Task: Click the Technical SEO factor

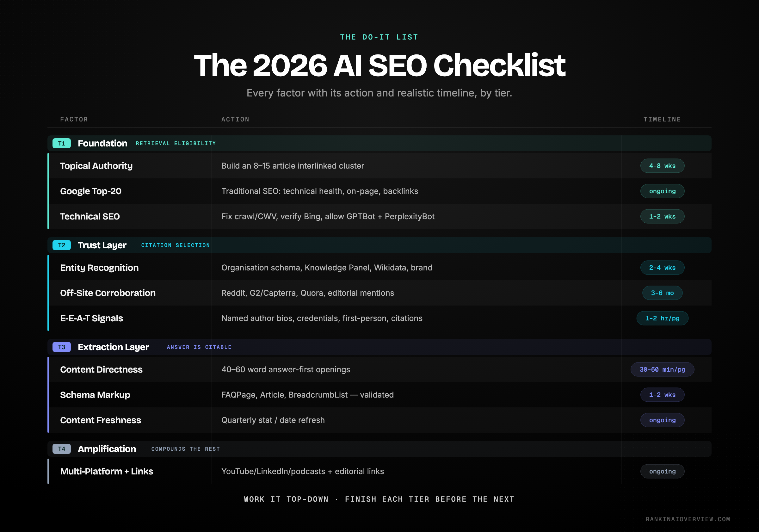Action: point(90,216)
